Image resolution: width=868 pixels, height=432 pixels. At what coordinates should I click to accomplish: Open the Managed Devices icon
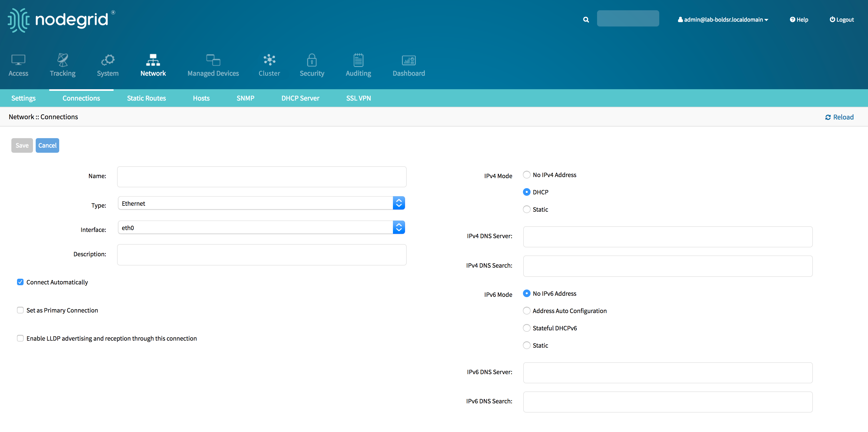pyautogui.click(x=213, y=60)
